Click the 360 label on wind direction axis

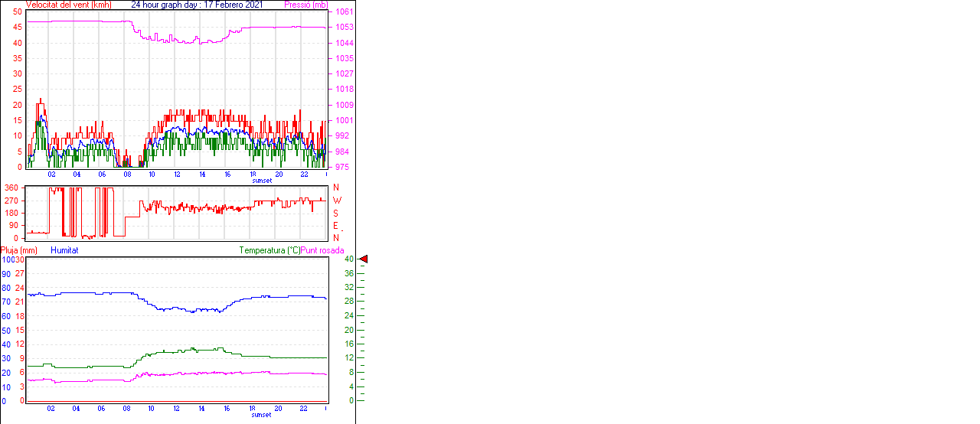[11, 188]
